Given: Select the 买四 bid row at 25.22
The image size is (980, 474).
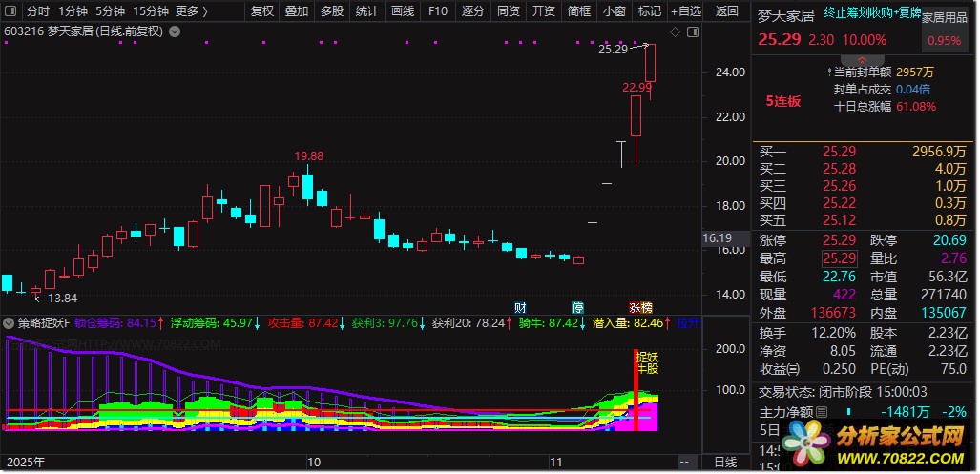Looking at the screenshot, I should [x=863, y=203].
